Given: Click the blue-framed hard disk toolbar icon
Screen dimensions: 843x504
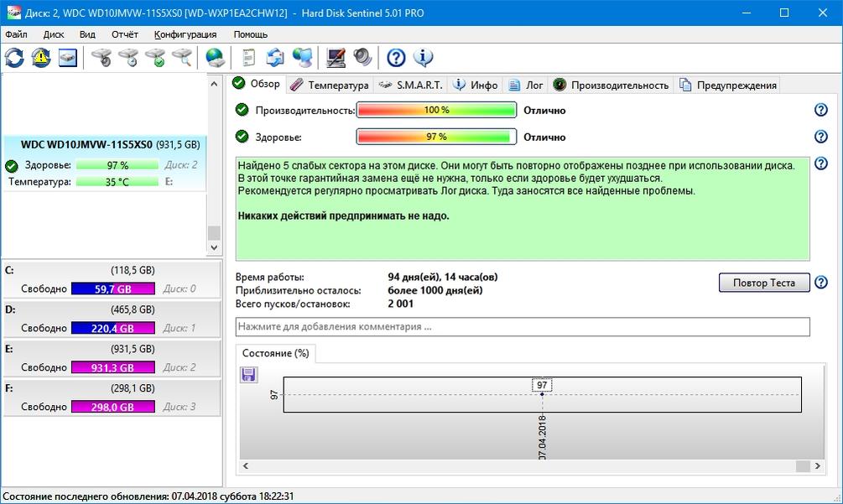Looking at the screenshot, I should coord(68,58).
